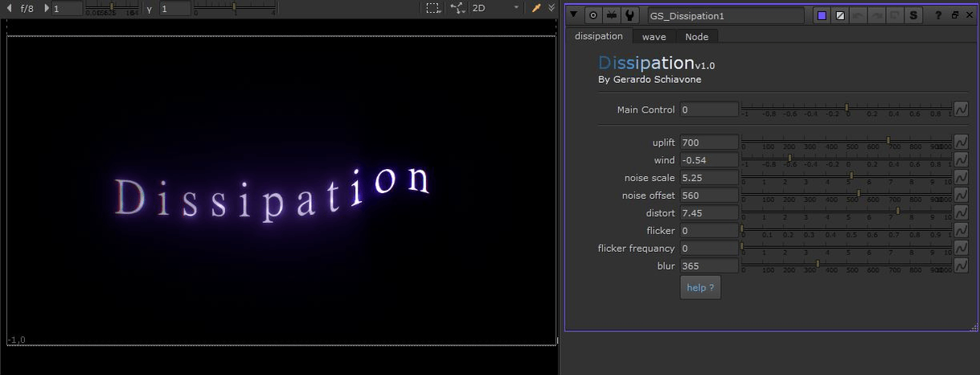This screenshot has height=375, width=980.
Task: Switch to the wave tab
Action: click(654, 37)
